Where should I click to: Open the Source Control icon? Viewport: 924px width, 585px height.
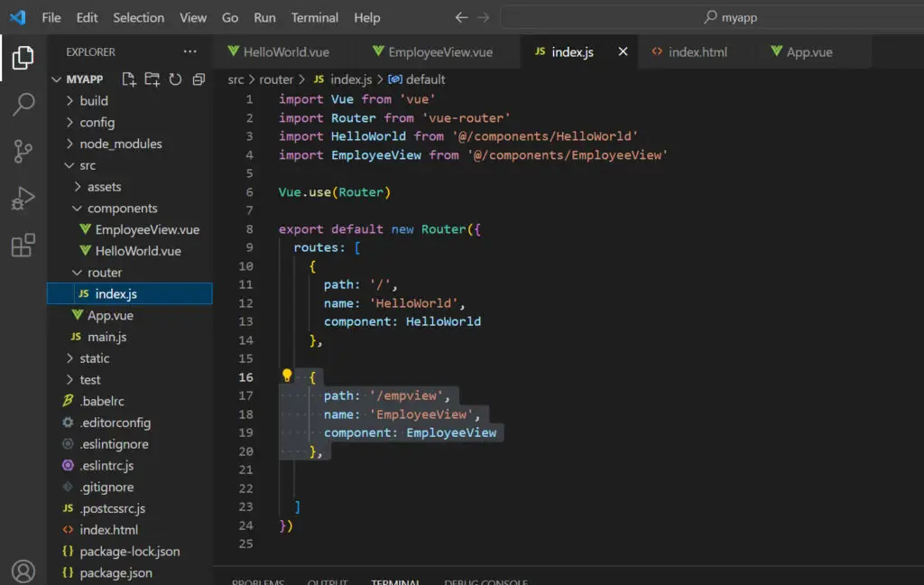(x=23, y=144)
